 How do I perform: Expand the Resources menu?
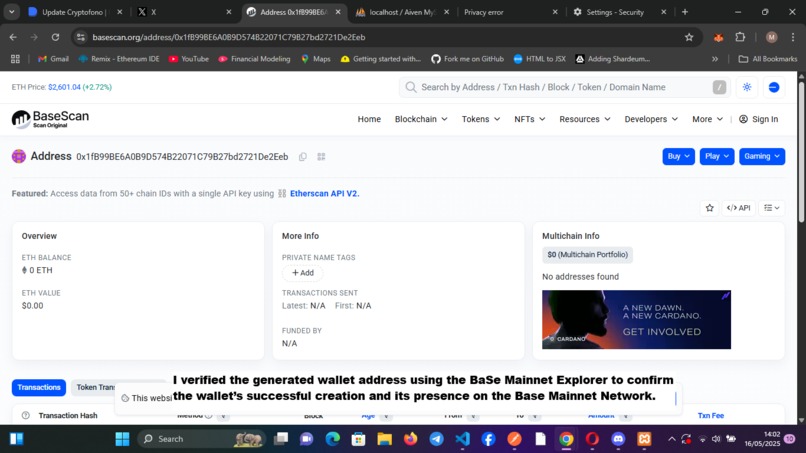pos(584,119)
